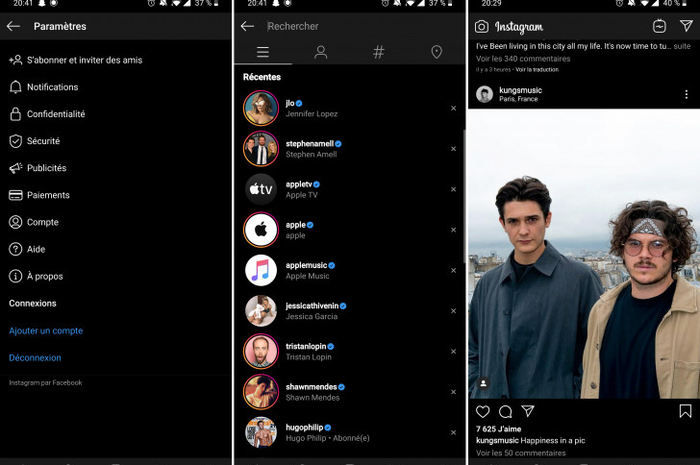Click the info icon beside À propos
This screenshot has width=700, height=465.
16,276
